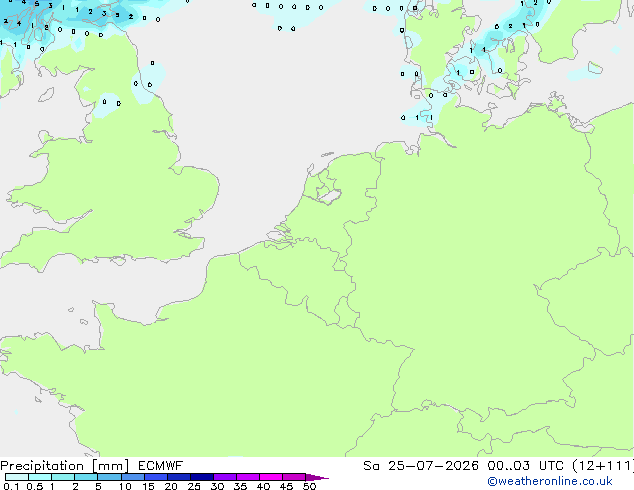Image resolution: width=634 pixels, height=490 pixels.
Task: Click the "(12+111)" forecast offset text
Action: [x=603, y=466]
